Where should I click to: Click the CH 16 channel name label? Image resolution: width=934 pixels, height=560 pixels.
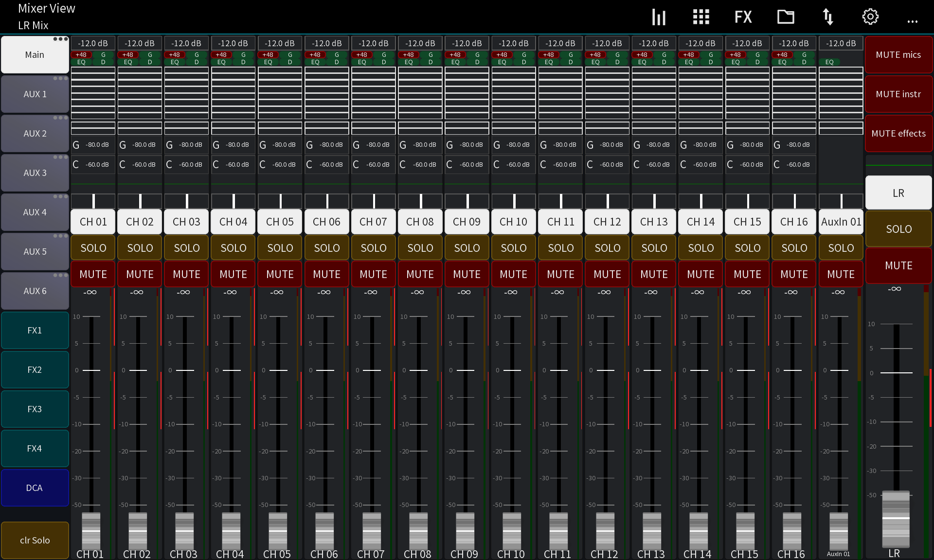[x=793, y=222]
